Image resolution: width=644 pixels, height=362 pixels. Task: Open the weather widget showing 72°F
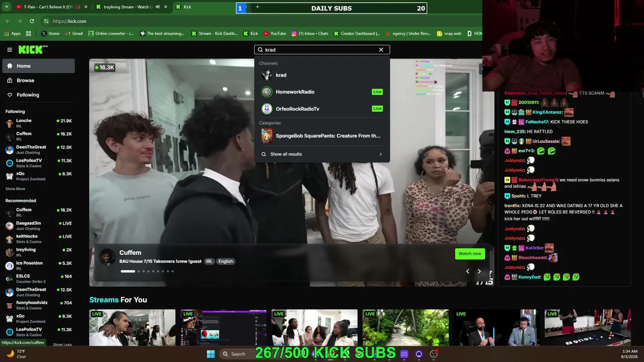(16, 354)
